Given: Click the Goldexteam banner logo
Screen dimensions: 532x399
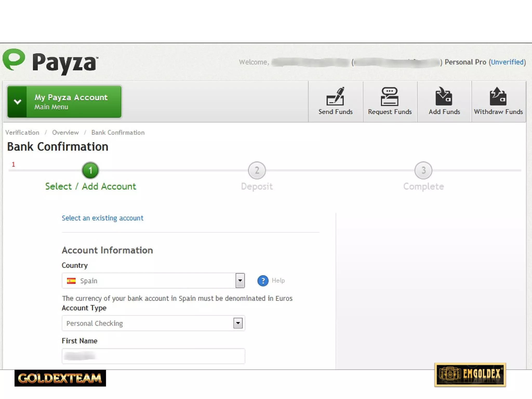Looking at the screenshot, I should click(60, 378).
